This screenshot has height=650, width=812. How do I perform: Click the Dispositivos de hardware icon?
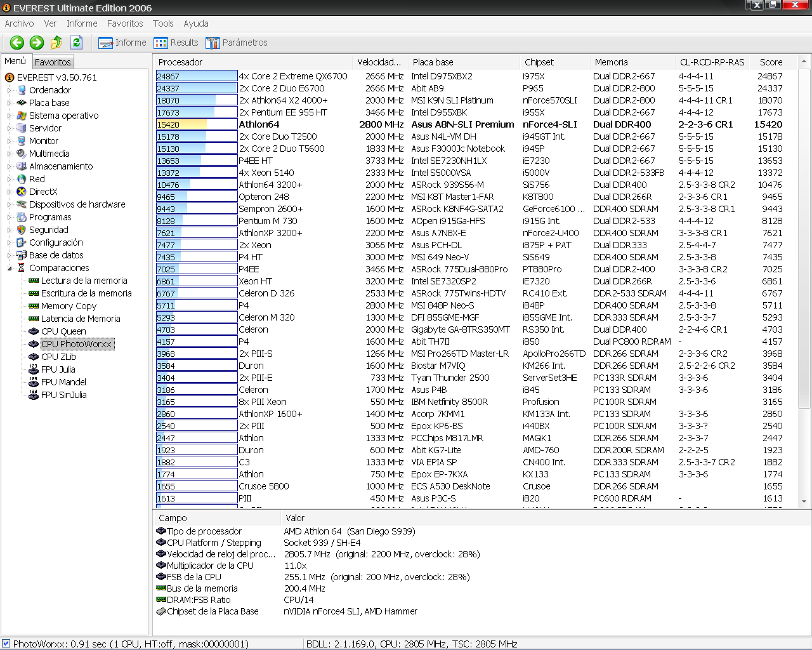pos(22,204)
